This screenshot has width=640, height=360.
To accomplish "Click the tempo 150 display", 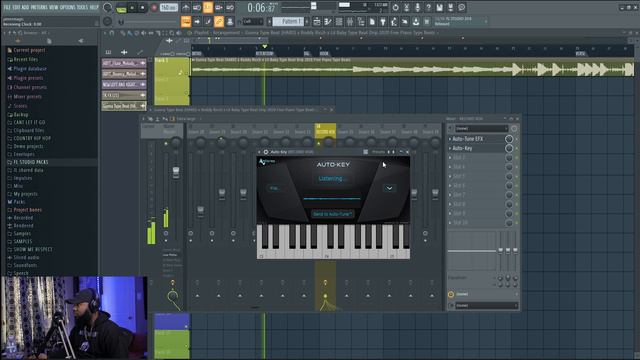I will [x=169, y=7].
